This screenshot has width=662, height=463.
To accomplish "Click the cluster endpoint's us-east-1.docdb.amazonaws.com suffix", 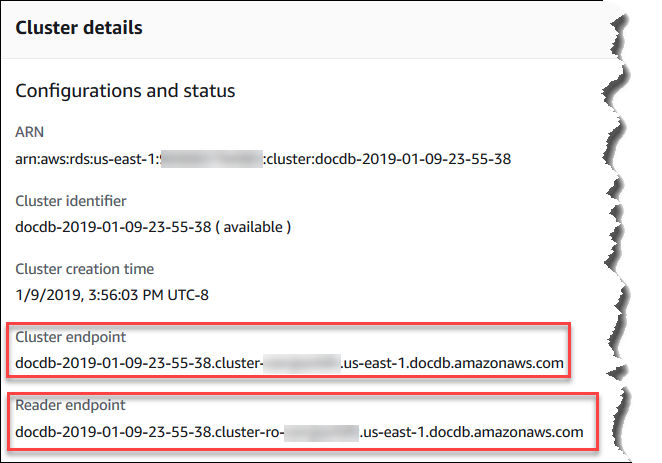I will (453, 363).
